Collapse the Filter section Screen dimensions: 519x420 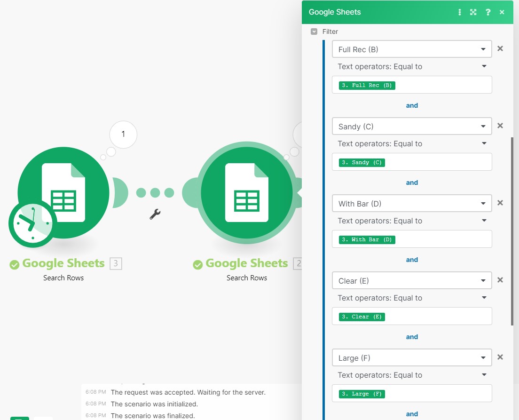(314, 32)
